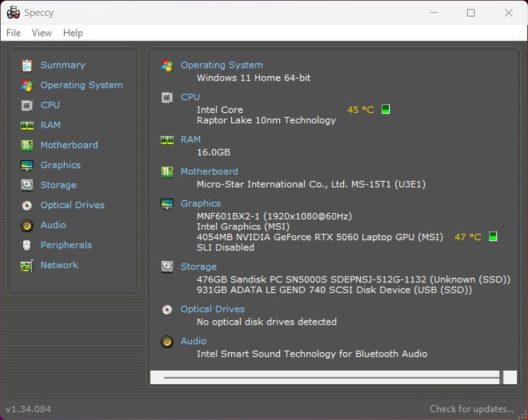Click the Audio heading link in main panel
Image resolution: width=528 pixels, height=420 pixels.
(x=194, y=341)
